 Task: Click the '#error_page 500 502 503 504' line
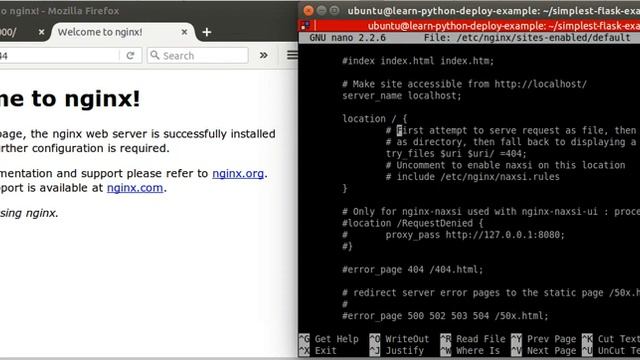pyautogui.click(x=445, y=316)
